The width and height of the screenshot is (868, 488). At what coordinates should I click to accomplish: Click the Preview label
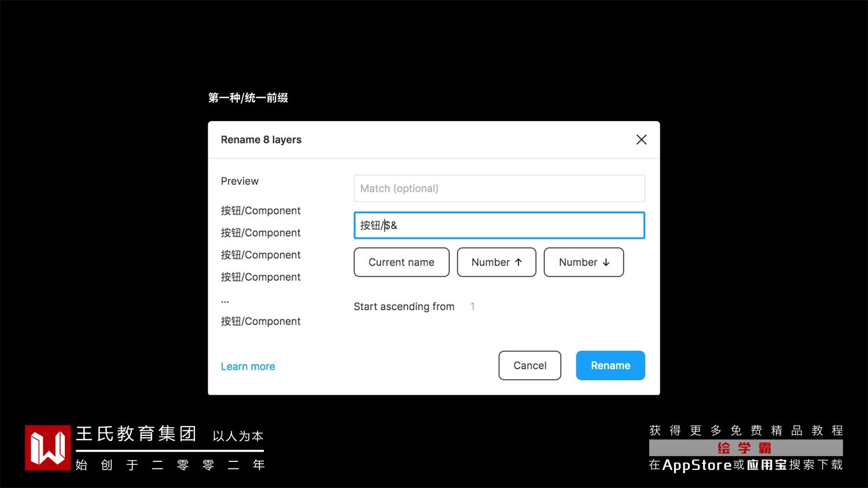tap(240, 181)
